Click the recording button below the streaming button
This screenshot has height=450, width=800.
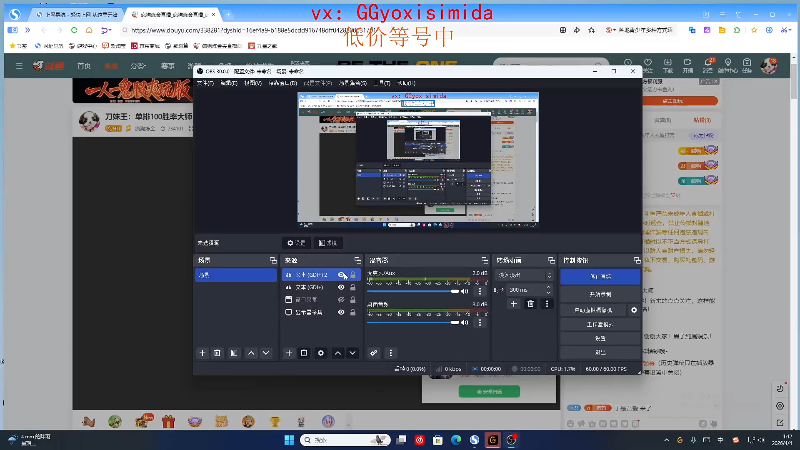point(600,294)
